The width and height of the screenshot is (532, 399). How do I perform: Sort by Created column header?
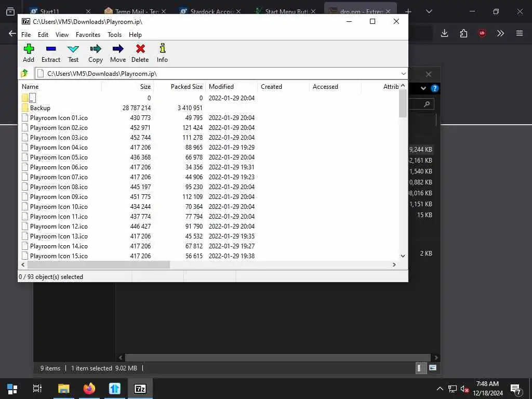(x=283, y=87)
